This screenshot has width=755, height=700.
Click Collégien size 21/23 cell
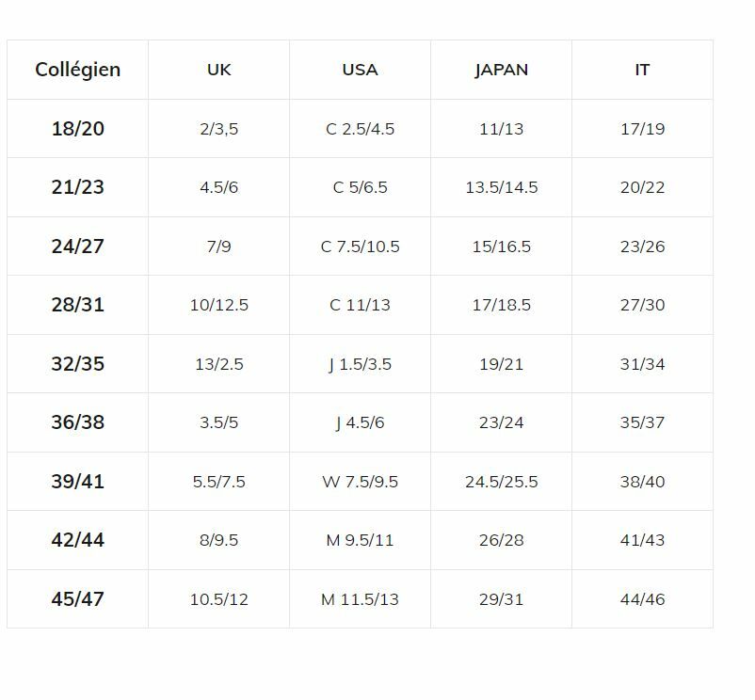pyautogui.click(x=77, y=187)
